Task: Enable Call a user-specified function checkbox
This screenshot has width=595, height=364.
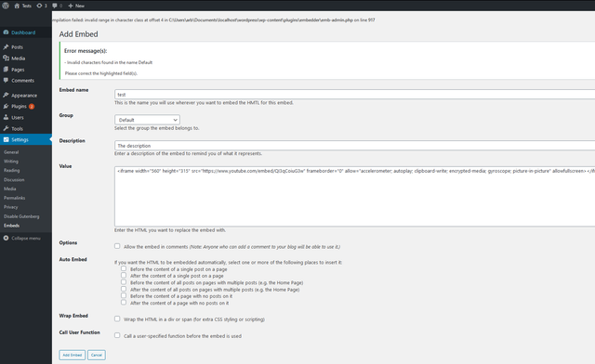Action: [117, 335]
